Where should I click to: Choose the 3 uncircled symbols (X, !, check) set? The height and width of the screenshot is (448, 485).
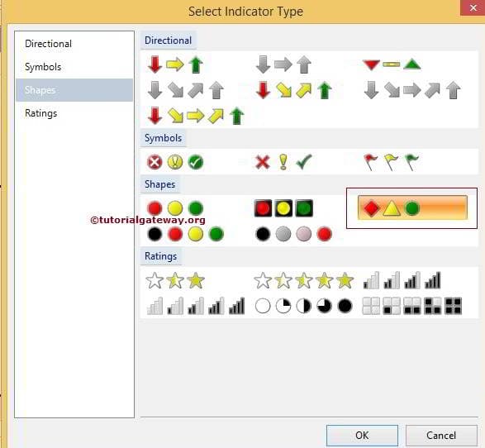283,162
